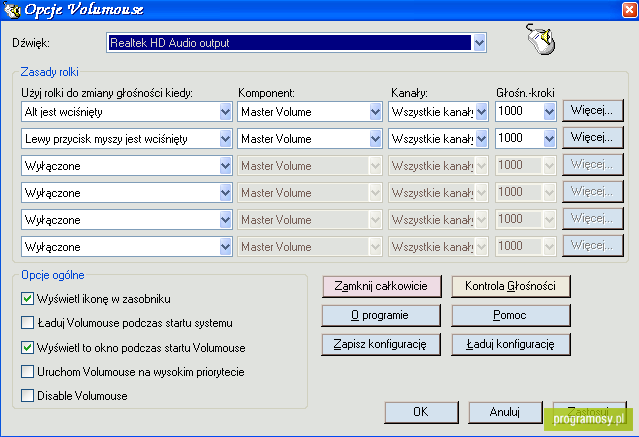Open volume steps dropdown in left-mouse-button row
The height and width of the screenshot is (437, 639).
549,139
